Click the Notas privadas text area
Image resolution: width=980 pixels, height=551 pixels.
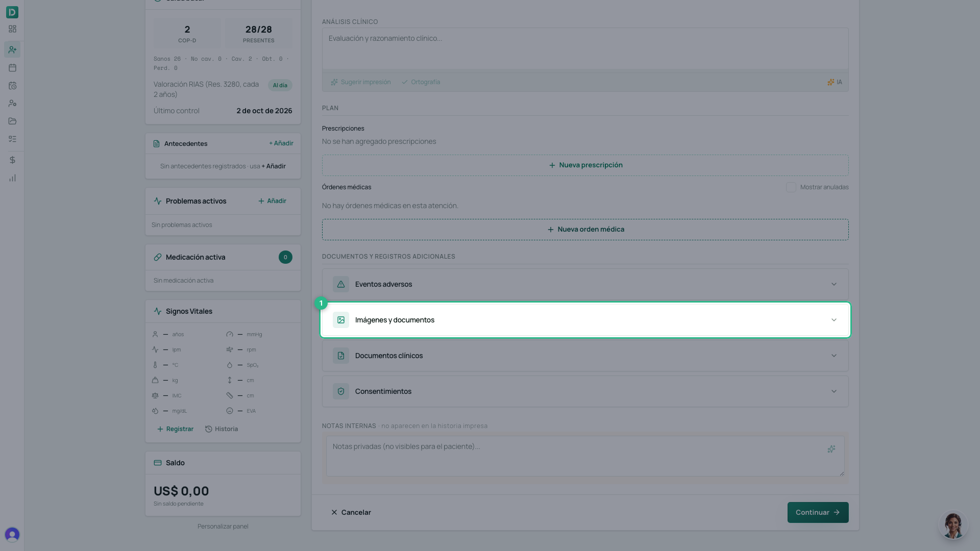tap(585, 456)
